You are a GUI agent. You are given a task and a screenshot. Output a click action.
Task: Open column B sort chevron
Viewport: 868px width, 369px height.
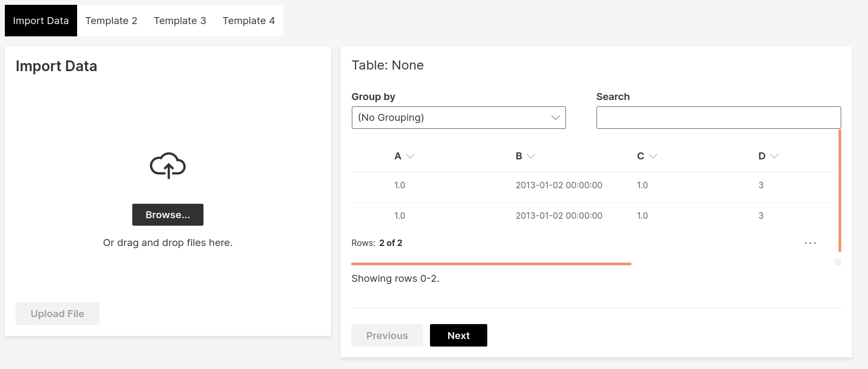(x=531, y=156)
